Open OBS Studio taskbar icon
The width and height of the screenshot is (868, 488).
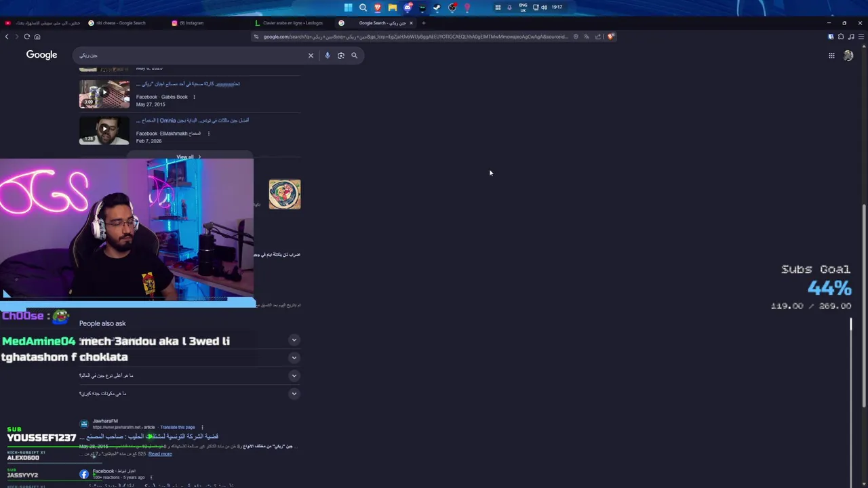pyautogui.click(x=452, y=7)
